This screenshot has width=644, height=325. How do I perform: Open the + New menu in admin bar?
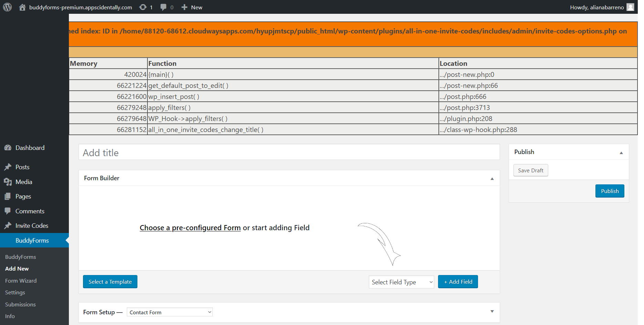191,7
